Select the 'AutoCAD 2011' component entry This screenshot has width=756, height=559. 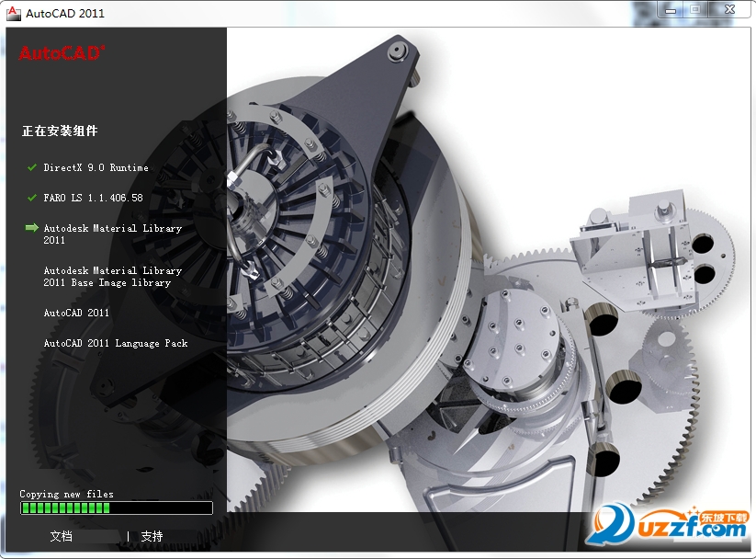[x=76, y=313]
